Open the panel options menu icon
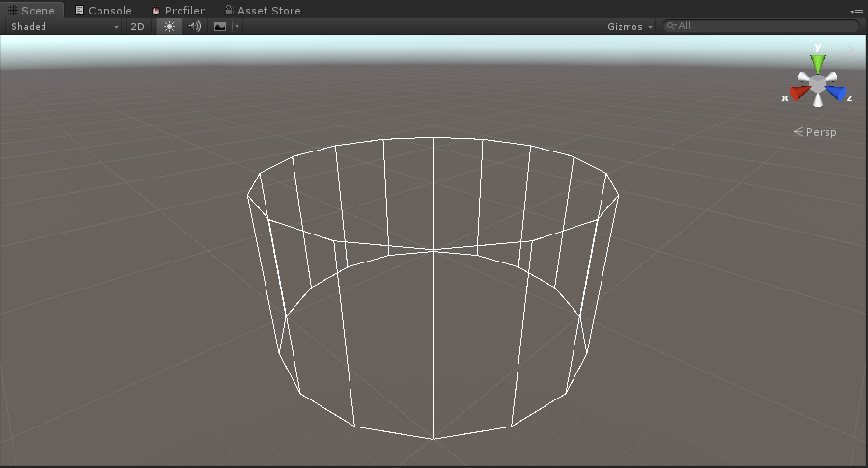 855,11
